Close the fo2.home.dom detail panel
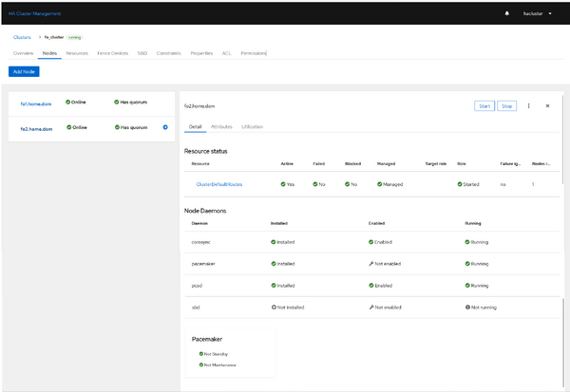570x392 pixels. click(x=547, y=105)
